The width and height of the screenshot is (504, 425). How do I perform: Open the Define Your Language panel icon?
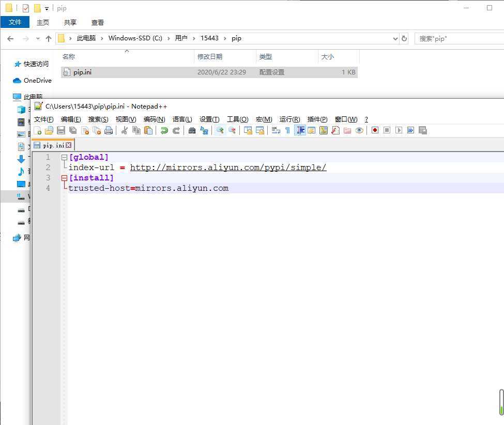point(312,130)
